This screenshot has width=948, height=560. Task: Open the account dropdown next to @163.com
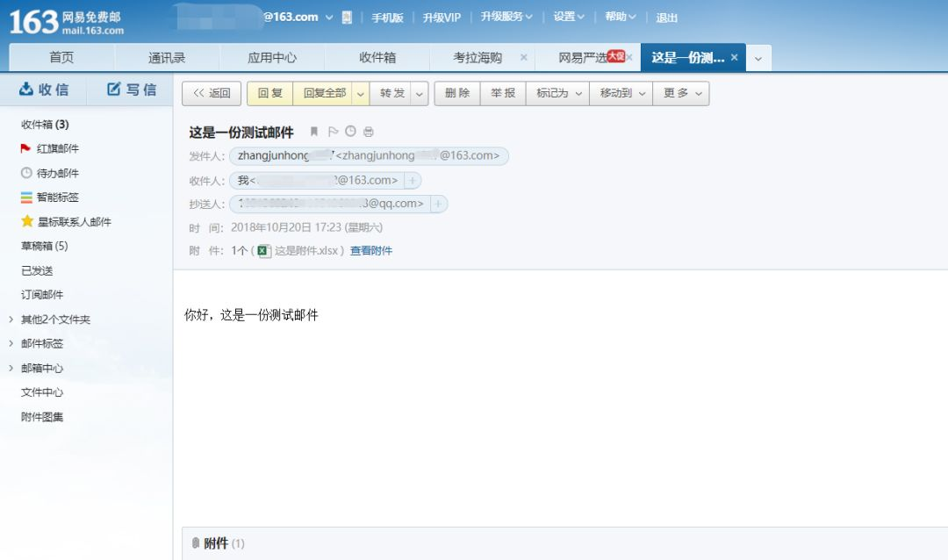tap(329, 18)
